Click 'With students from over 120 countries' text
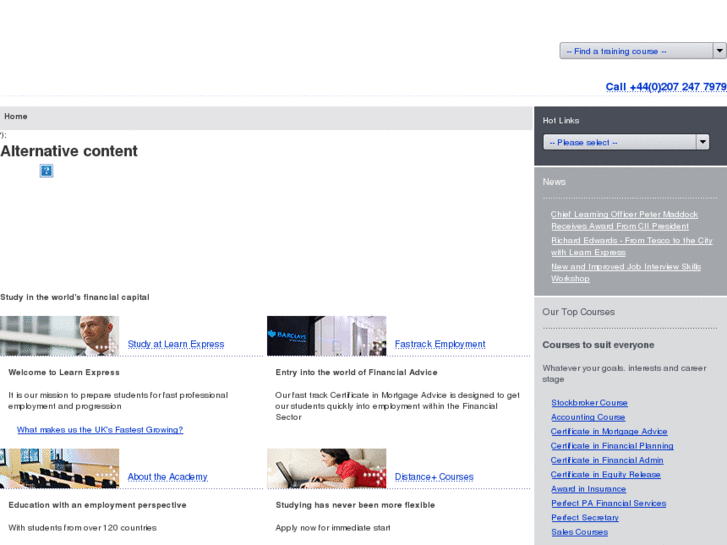Screen dimensions: 727x545 [83, 528]
